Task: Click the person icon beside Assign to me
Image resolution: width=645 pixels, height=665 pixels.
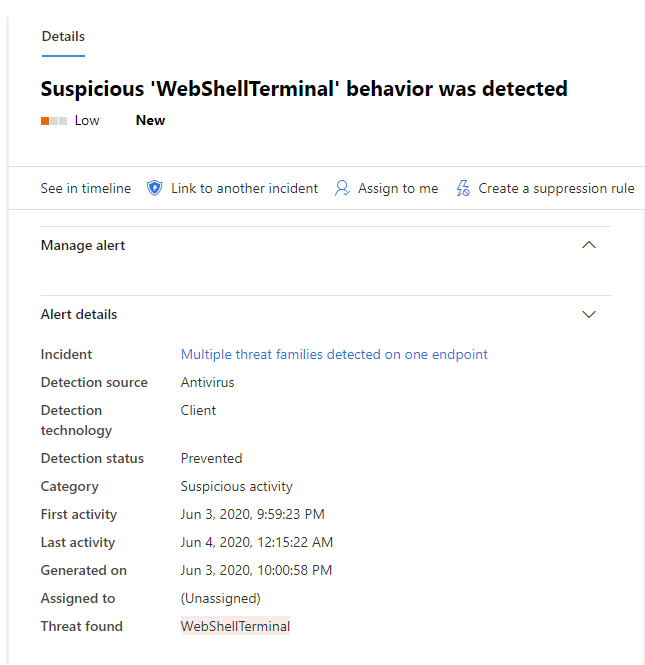Action: 342,188
